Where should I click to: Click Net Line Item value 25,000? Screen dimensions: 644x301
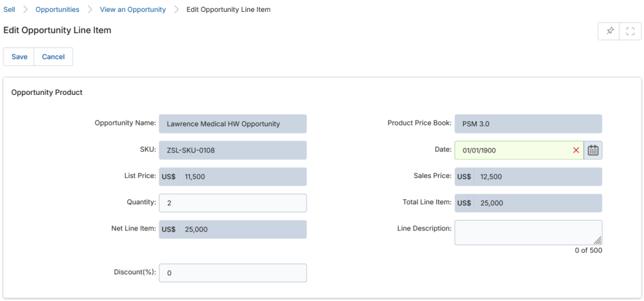click(x=242, y=229)
